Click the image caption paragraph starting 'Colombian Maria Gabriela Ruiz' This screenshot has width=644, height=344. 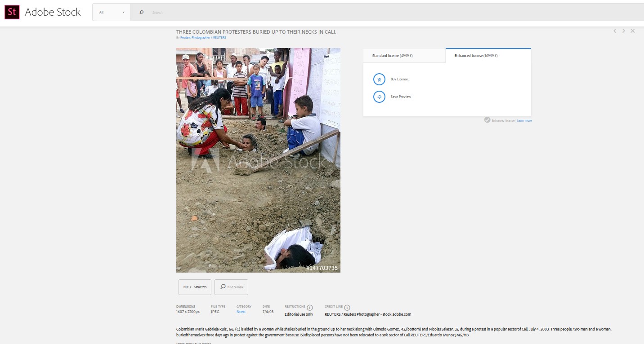click(x=394, y=332)
